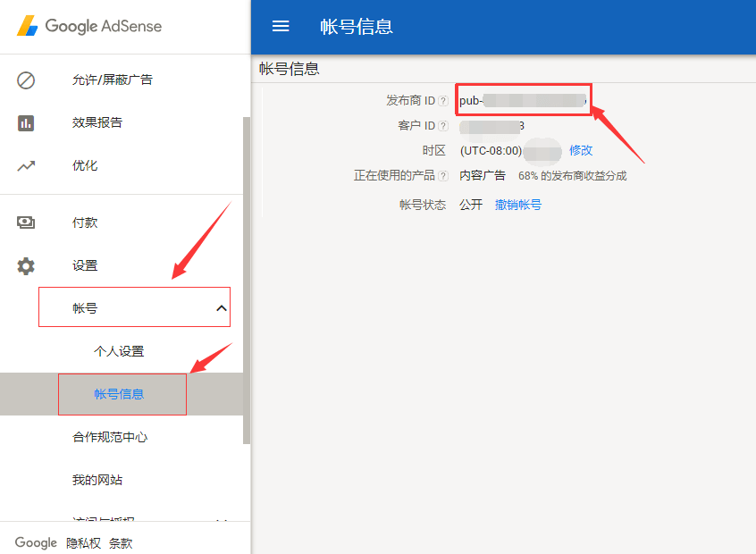Click the pub- publisher ID value

[x=523, y=101]
